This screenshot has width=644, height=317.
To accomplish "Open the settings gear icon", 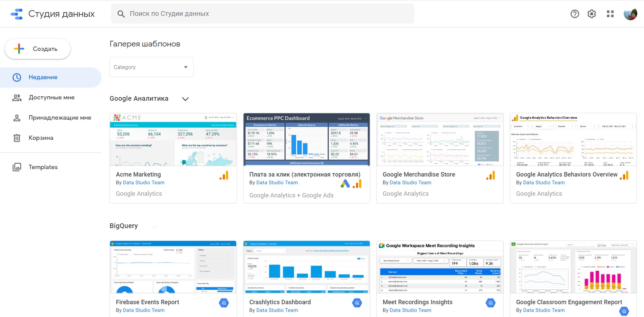I will [592, 14].
